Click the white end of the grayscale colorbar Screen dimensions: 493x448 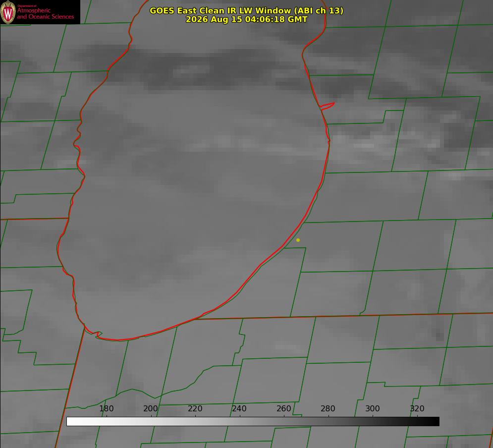(72, 421)
